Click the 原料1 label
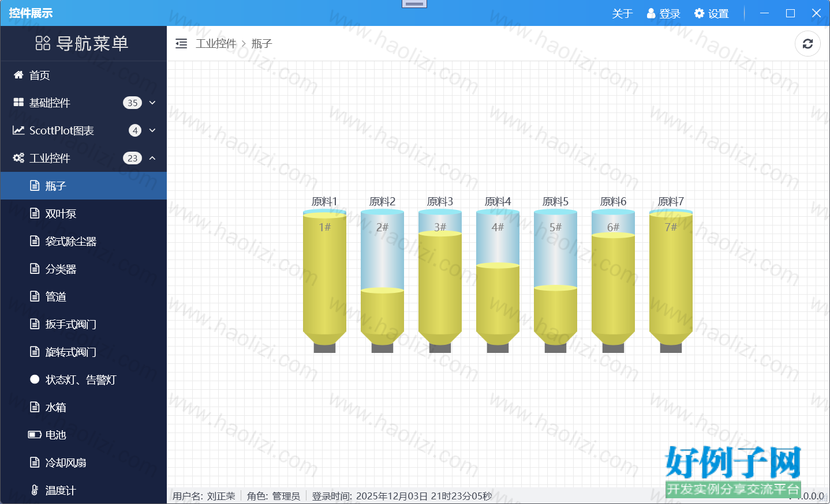 (x=324, y=201)
